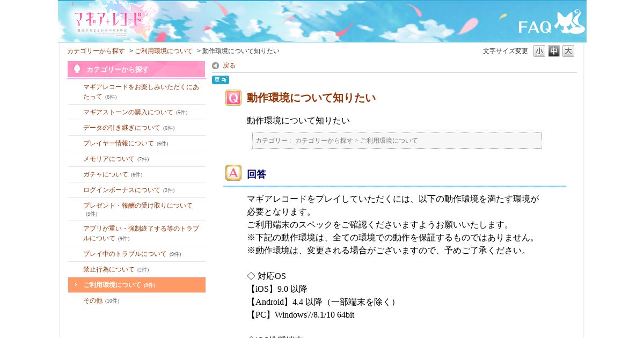Click the 回答 answer heading
Image resolution: width=644 pixels, height=338 pixels.
257,174
